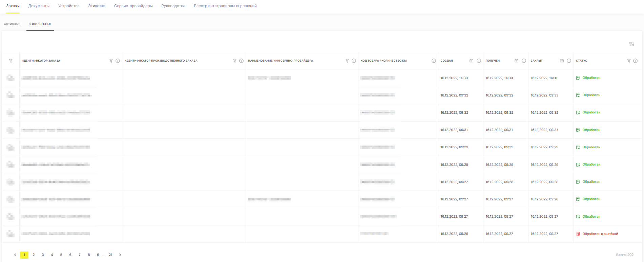
Task: Open calendar picker for Закрыт column
Action: pyautogui.click(x=562, y=61)
